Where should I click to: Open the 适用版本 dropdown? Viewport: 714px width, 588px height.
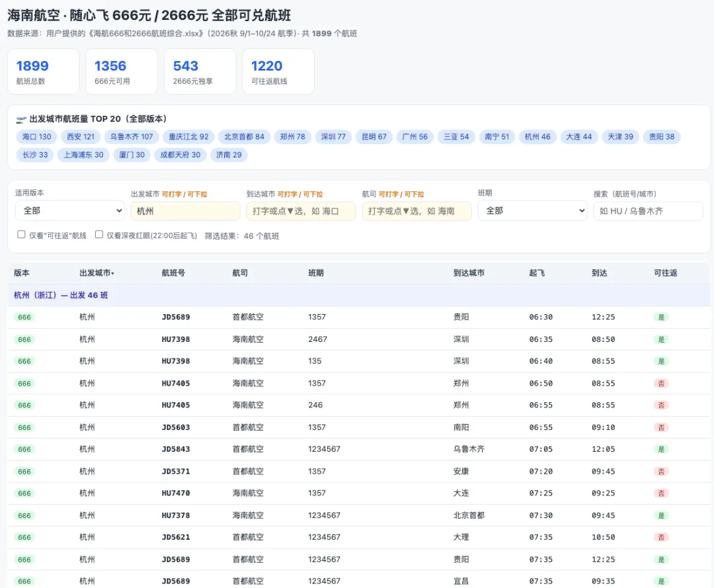pos(69,211)
